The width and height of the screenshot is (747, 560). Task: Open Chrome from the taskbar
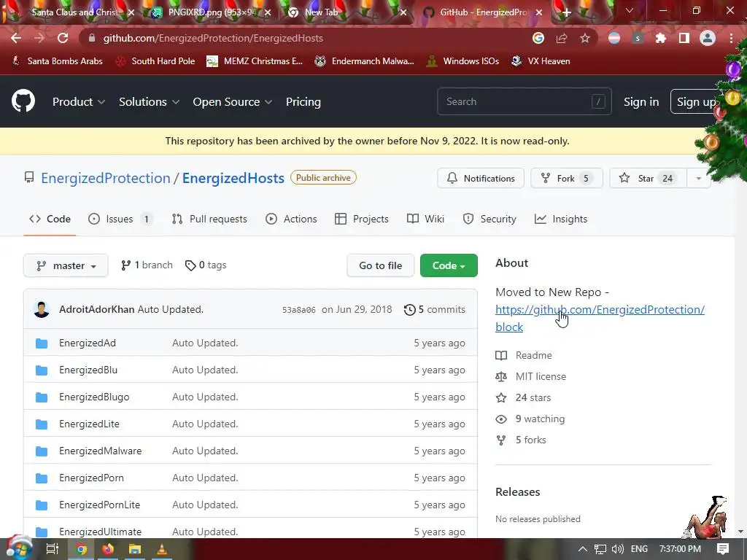point(82,550)
